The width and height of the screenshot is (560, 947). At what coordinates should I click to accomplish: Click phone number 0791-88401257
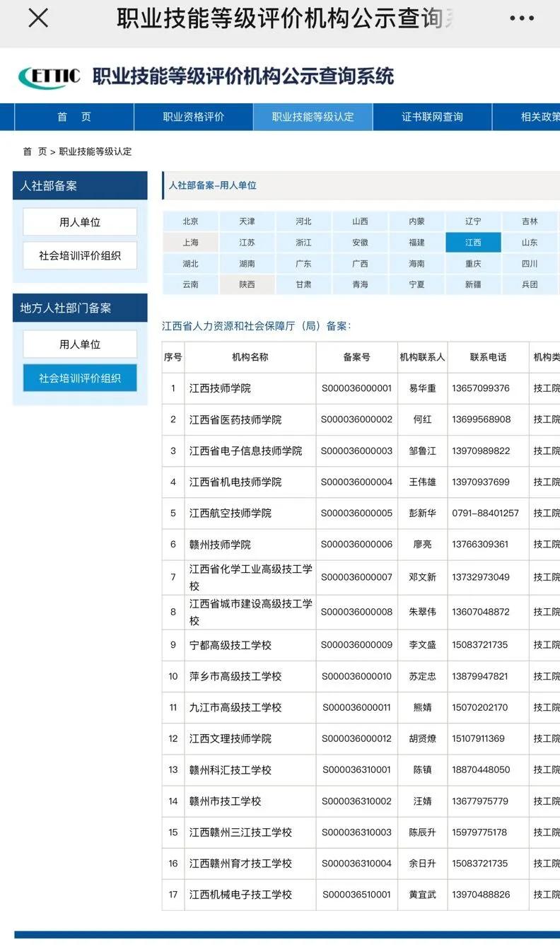tap(486, 513)
